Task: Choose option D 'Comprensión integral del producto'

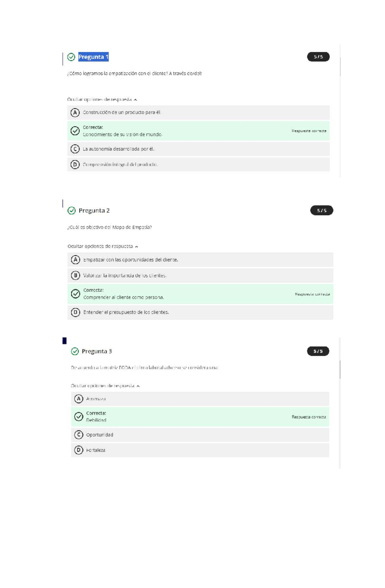Action: pos(75,164)
